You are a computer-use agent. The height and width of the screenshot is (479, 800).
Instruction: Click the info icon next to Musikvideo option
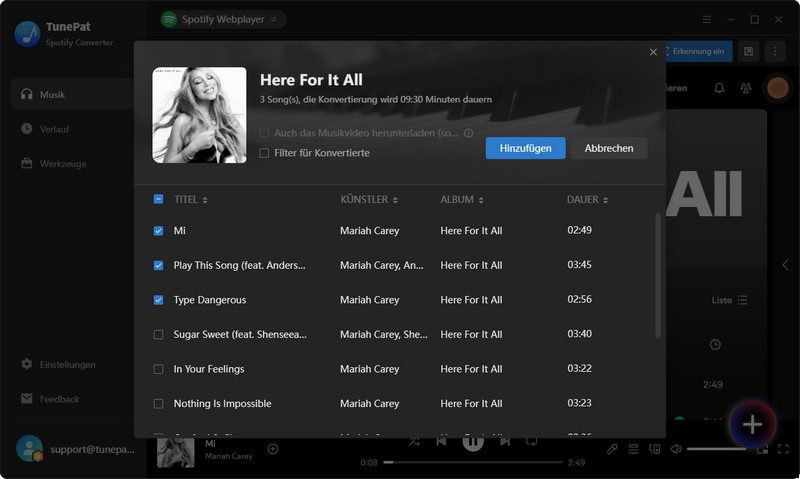pyautogui.click(x=468, y=133)
